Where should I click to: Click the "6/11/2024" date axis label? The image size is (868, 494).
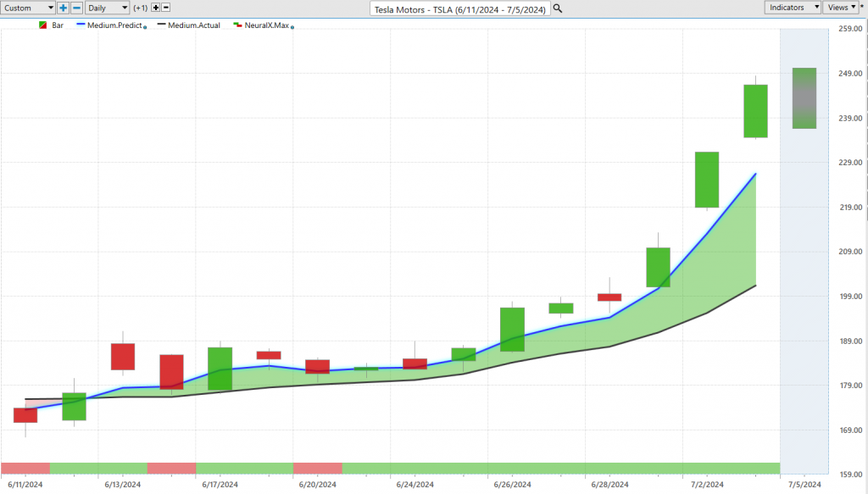pos(25,485)
